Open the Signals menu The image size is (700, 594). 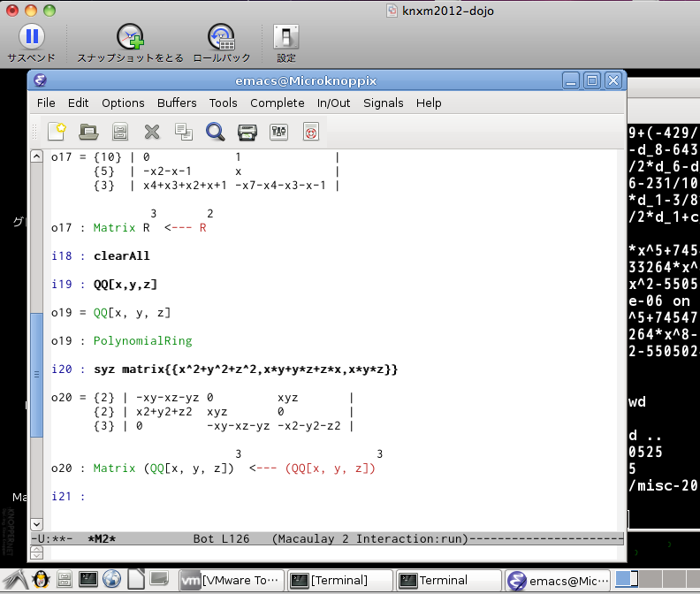[x=383, y=103]
